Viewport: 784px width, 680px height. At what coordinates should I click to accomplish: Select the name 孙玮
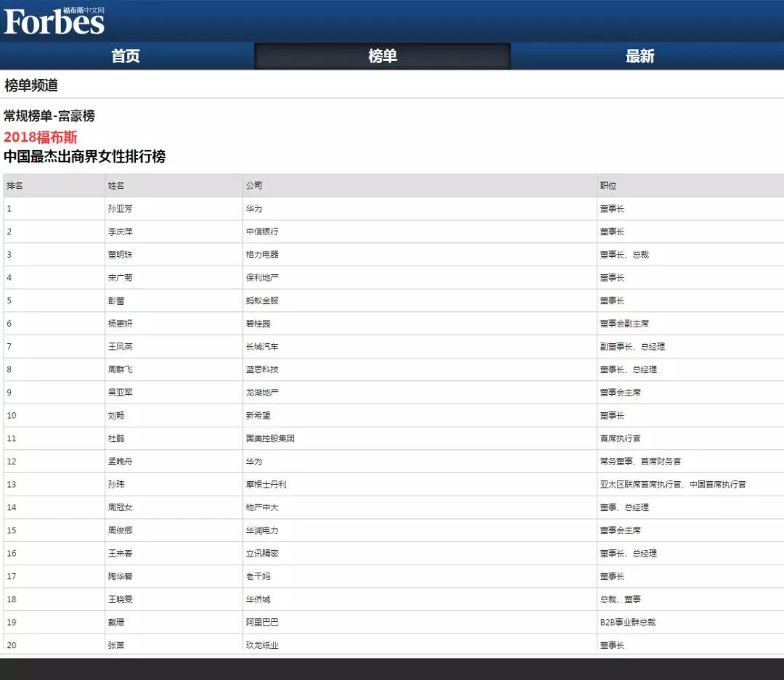(116, 485)
